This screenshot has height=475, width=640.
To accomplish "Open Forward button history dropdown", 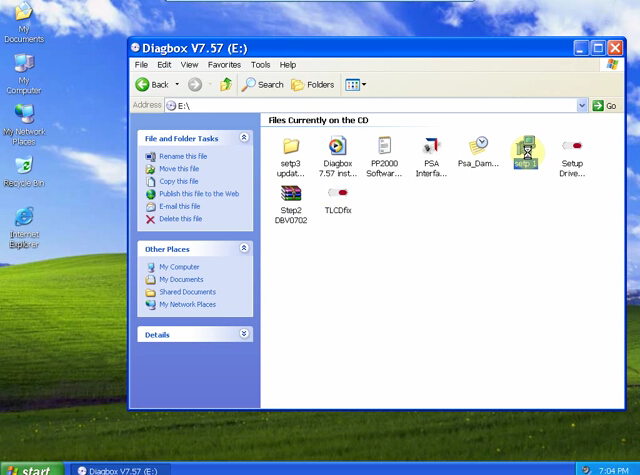I will (x=210, y=84).
